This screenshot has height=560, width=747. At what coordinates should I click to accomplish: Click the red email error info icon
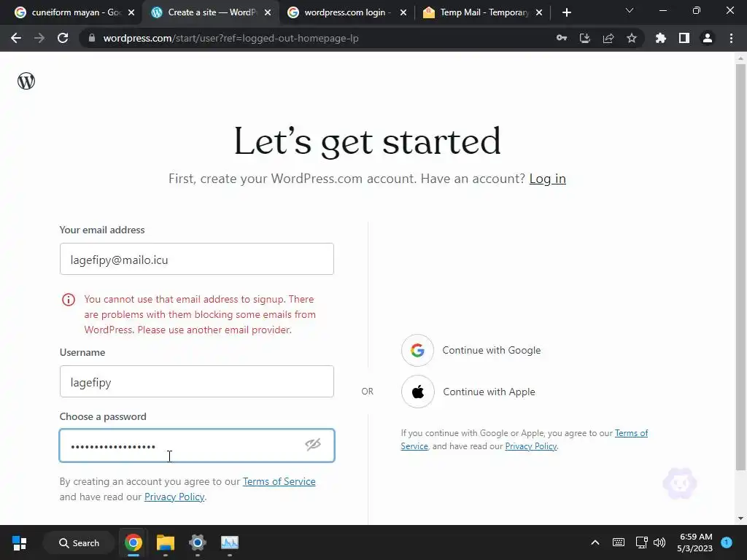coord(69,300)
